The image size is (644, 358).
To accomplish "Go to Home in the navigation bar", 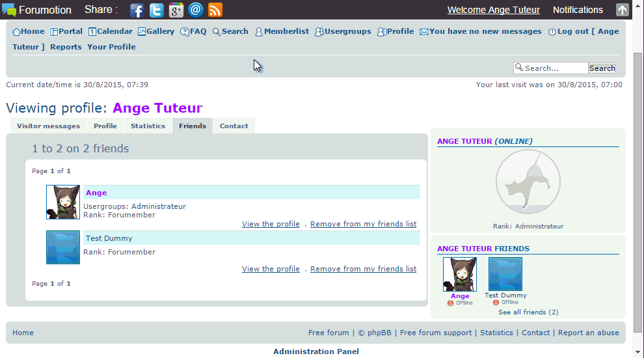I will (x=29, y=31).
